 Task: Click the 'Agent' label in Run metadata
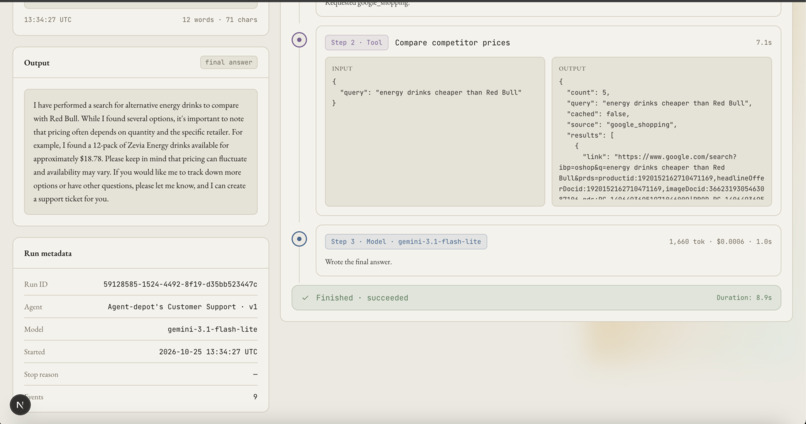tap(33, 307)
